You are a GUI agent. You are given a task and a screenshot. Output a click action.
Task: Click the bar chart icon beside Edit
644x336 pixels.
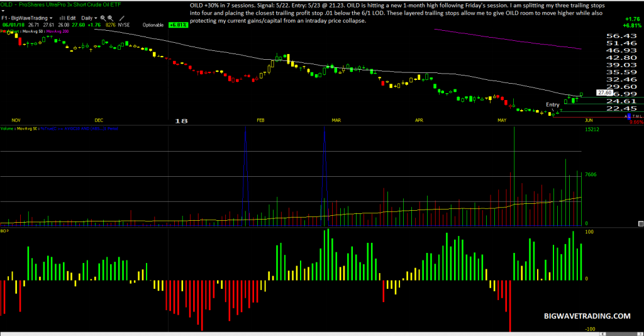tap(62, 18)
